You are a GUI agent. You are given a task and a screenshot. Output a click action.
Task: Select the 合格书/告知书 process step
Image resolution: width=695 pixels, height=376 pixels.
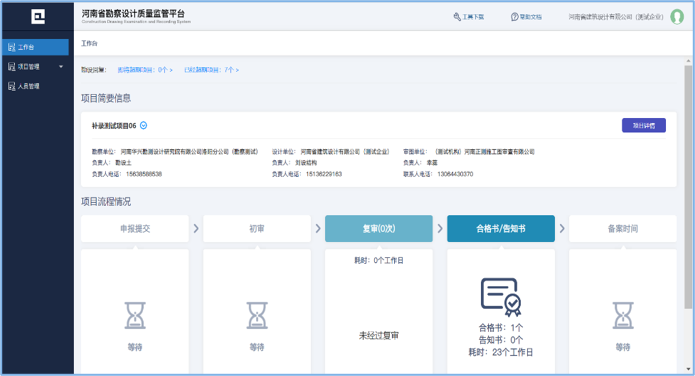click(x=501, y=228)
